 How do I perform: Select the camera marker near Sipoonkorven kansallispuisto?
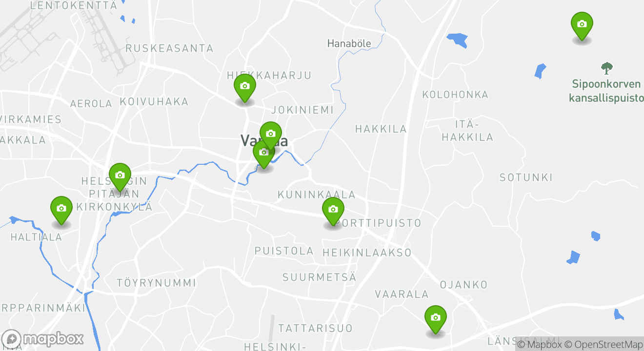[582, 26]
